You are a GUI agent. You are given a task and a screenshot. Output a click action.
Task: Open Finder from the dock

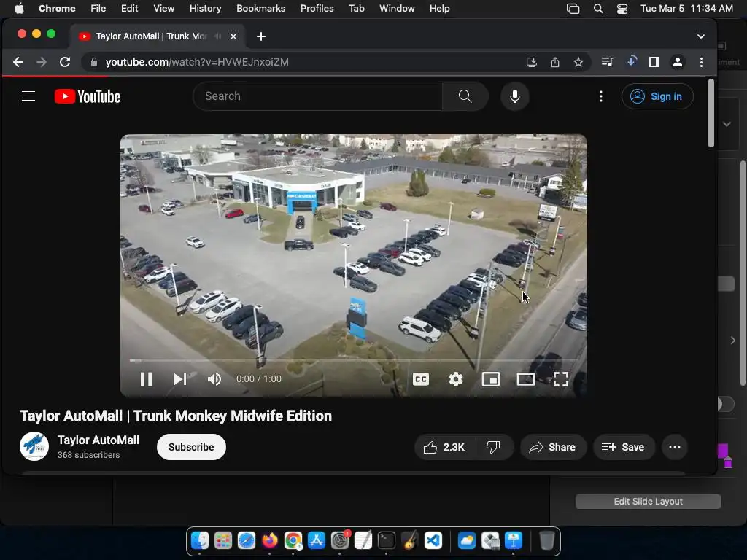200,540
